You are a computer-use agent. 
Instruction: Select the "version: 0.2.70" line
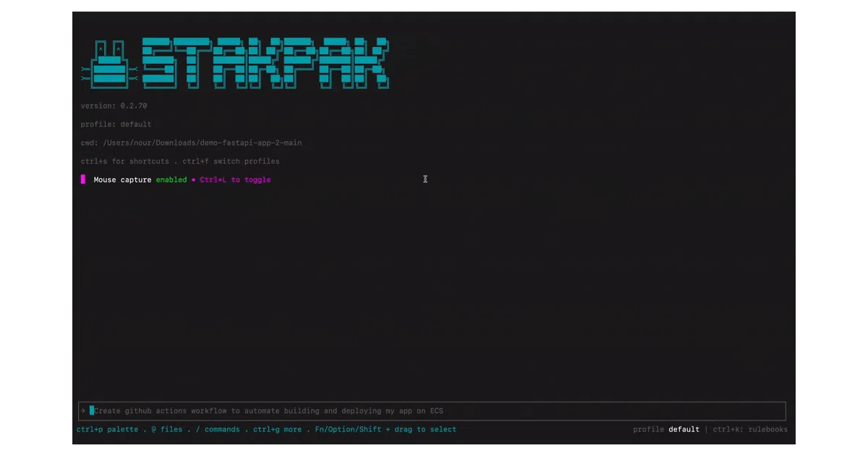pos(114,106)
